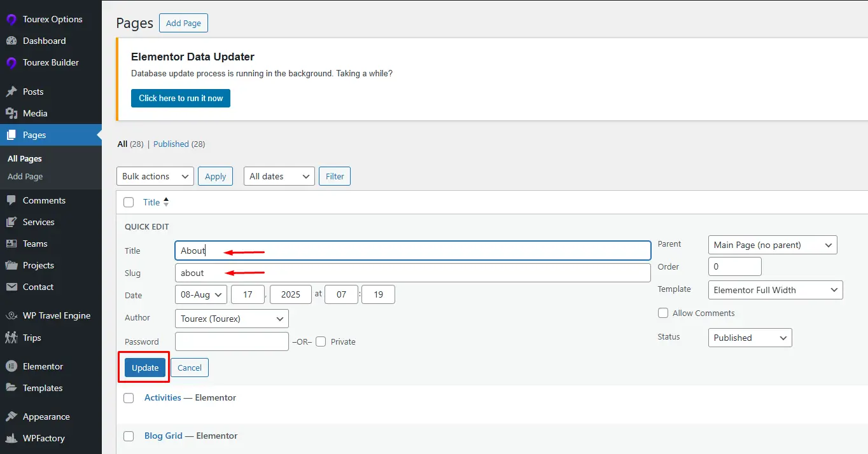This screenshot has height=454, width=868.
Task: Open the Status Published dropdown
Action: 750,338
